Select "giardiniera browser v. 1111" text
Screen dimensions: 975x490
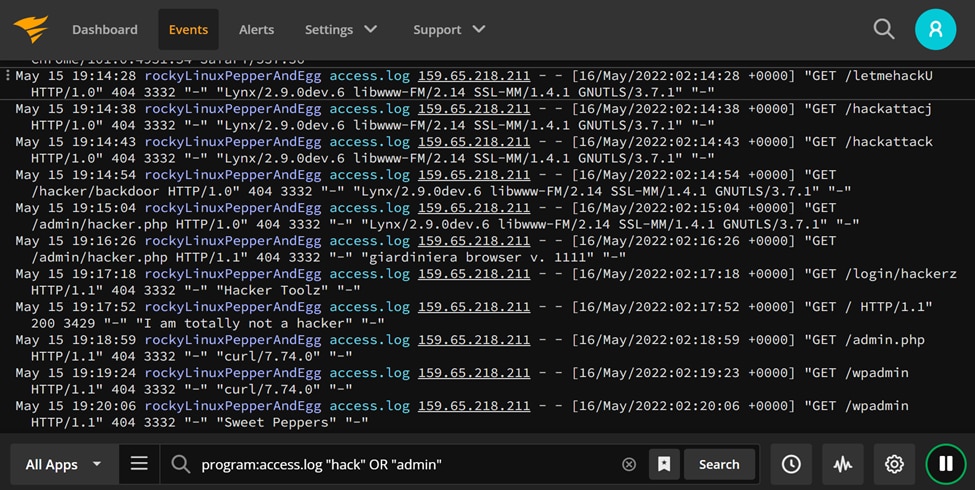[478, 257]
